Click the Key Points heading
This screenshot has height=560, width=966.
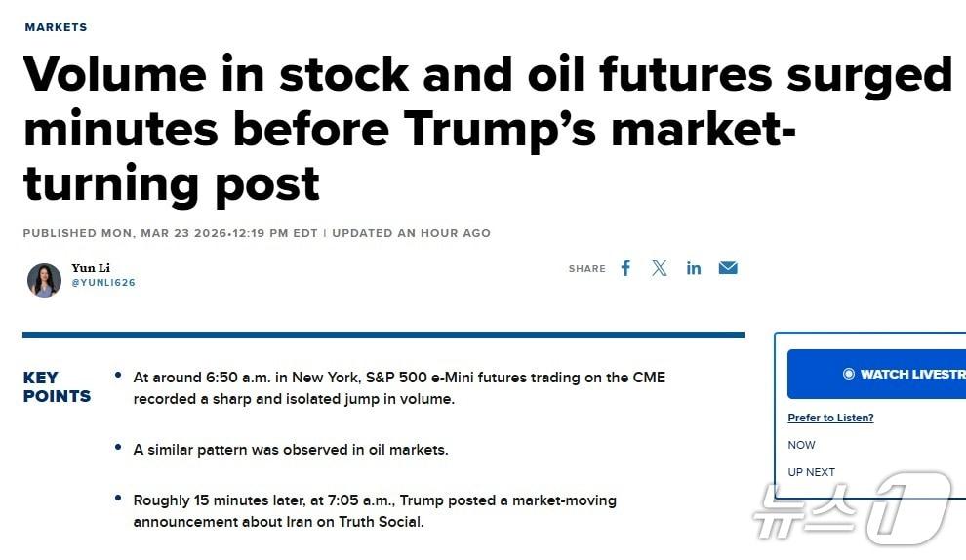tap(57, 387)
